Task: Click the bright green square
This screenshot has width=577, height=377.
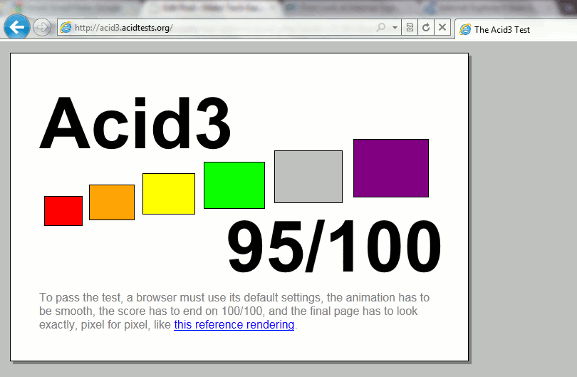Action: [x=234, y=185]
